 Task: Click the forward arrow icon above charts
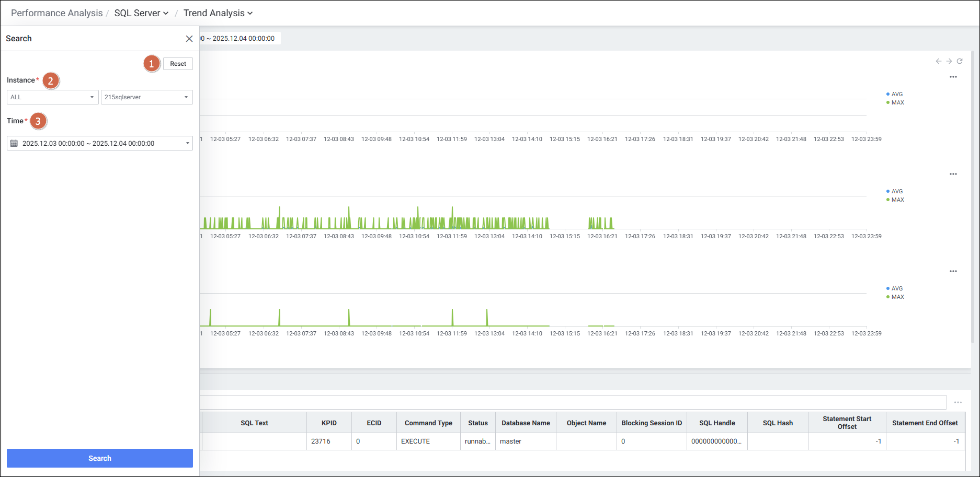click(x=949, y=61)
